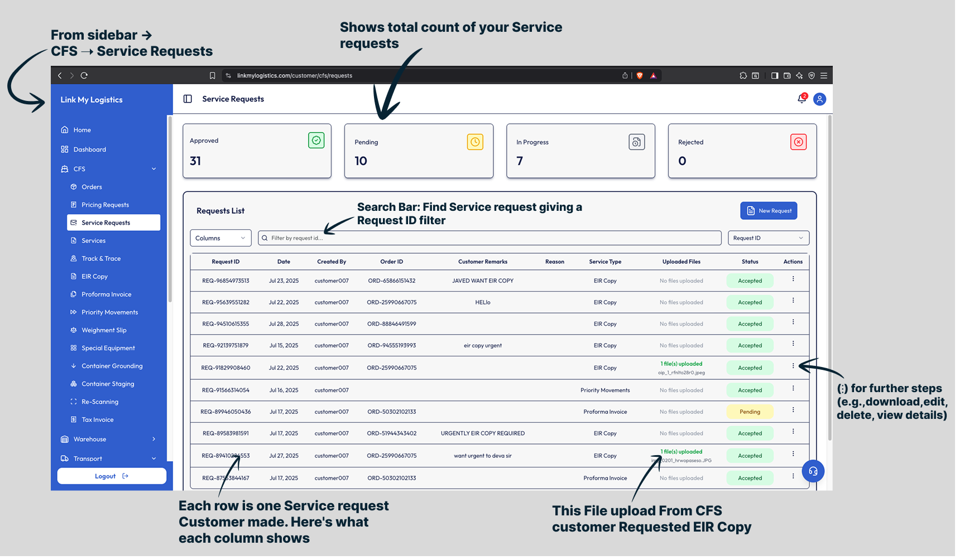Image resolution: width=974 pixels, height=560 pixels.
Task: Click the browser reload icon
Action: (x=84, y=75)
